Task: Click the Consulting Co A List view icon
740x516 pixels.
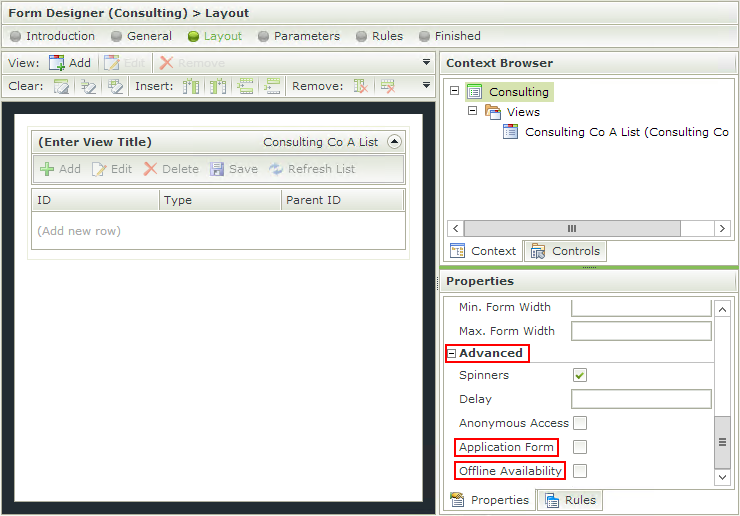Action: pyautogui.click(x=510, y=132)
